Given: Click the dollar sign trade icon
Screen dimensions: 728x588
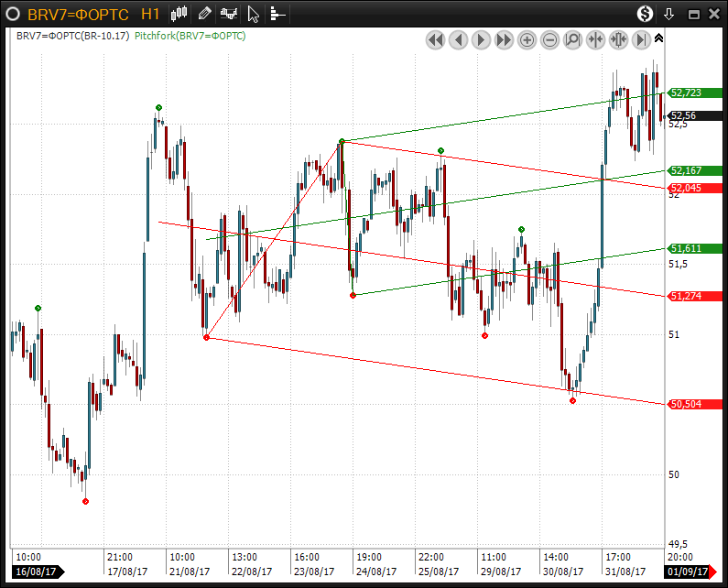Looking at the screenshot, I should pyautogui.click(x=645, y=14).
